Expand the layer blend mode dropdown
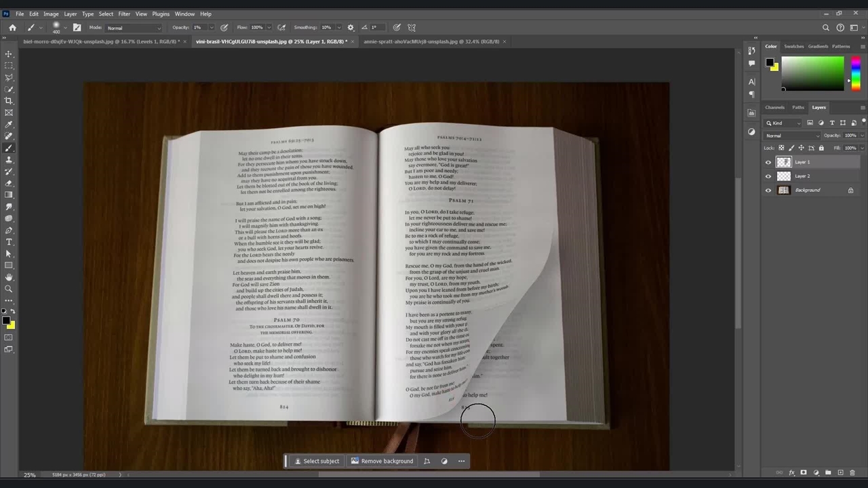This screenshot has width=868, height=488. click(x=791, y=136)
